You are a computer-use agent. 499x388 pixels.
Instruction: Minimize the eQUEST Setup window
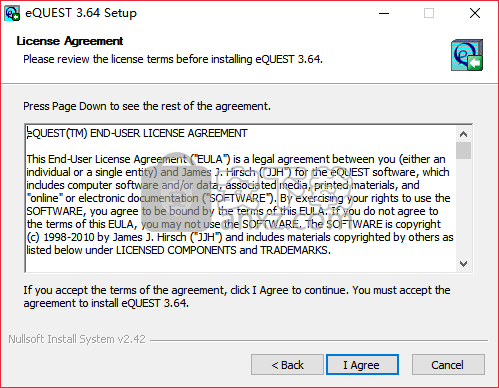pyautogui.click(x=384, y=13)
